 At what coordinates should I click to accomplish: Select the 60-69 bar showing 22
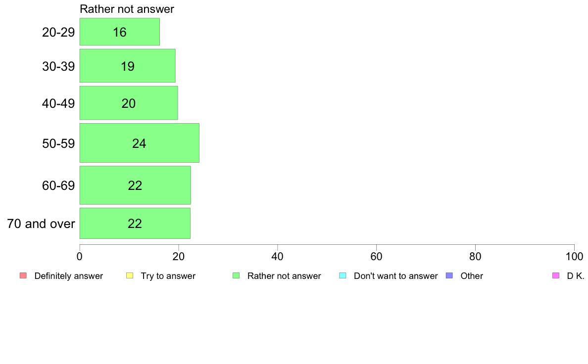[x=135, y=185]
